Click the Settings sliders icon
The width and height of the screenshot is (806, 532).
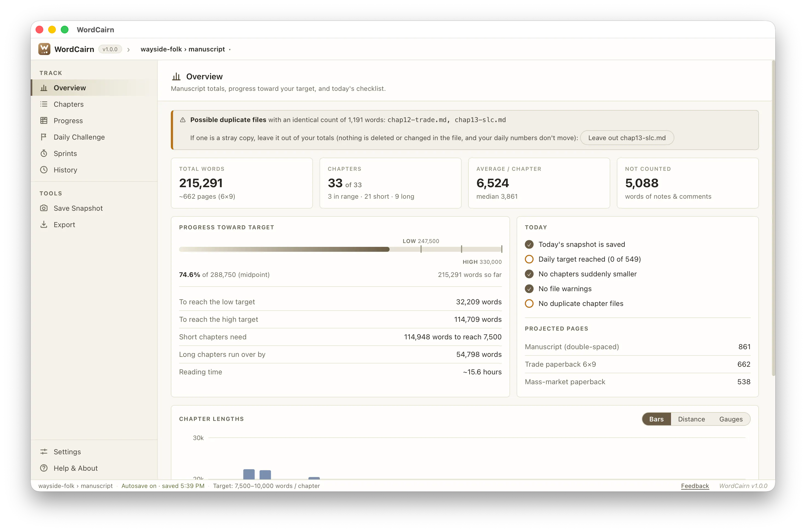tap(44, 452)
